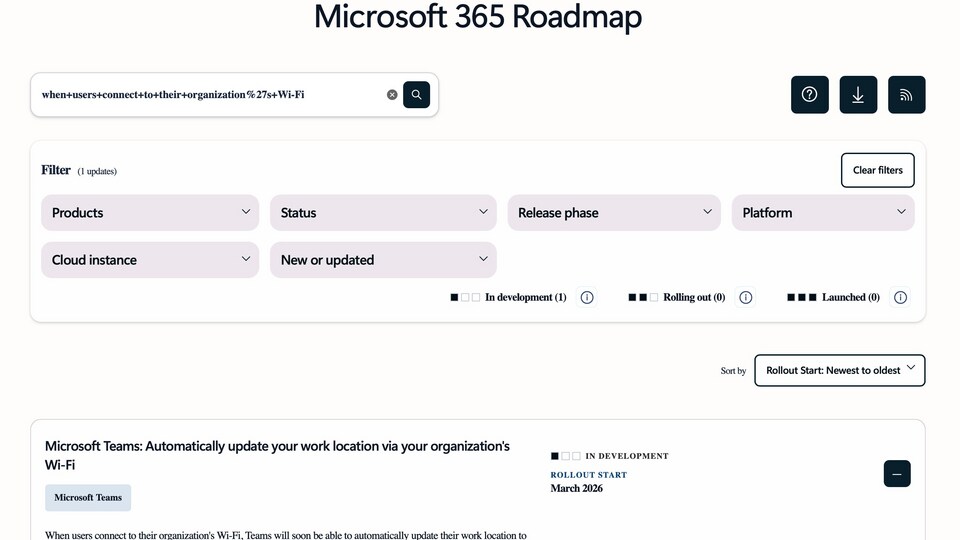Viewport: 960px width, 540px height.
Task: Show info about Rolling out status
Action: point(745,297)
